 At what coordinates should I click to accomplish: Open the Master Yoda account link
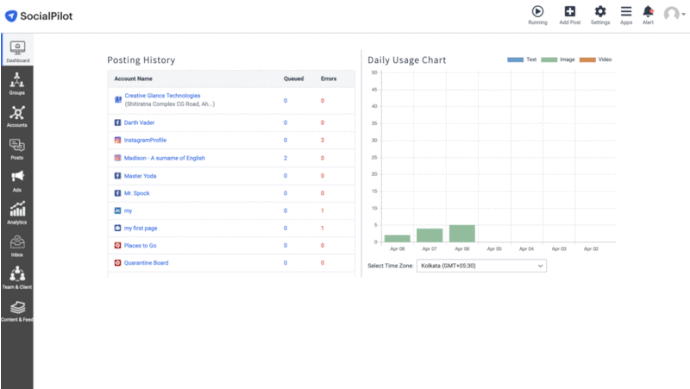[x=140, y=176]
